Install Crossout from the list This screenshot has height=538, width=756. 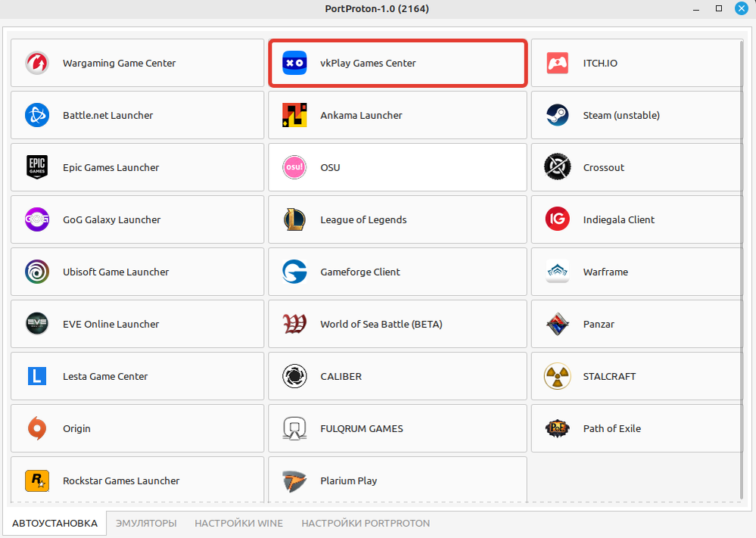636,167
